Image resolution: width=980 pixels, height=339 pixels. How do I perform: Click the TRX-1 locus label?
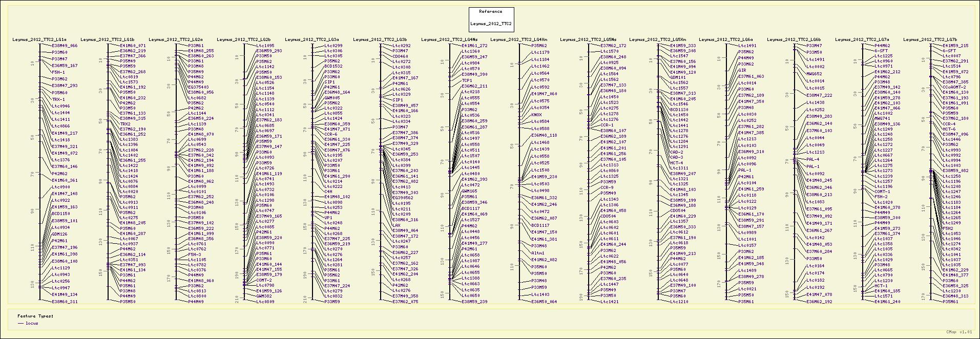coord(58,99)
